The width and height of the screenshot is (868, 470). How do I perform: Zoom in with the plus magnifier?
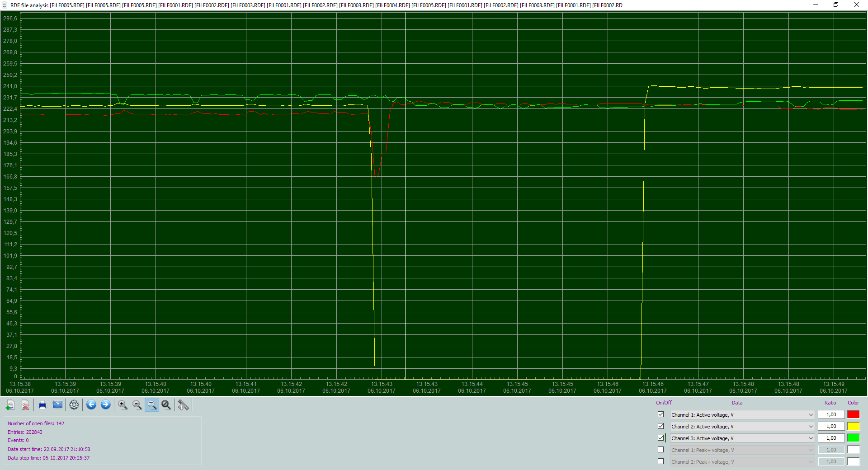pyautogui.click(x=123, y=405)
